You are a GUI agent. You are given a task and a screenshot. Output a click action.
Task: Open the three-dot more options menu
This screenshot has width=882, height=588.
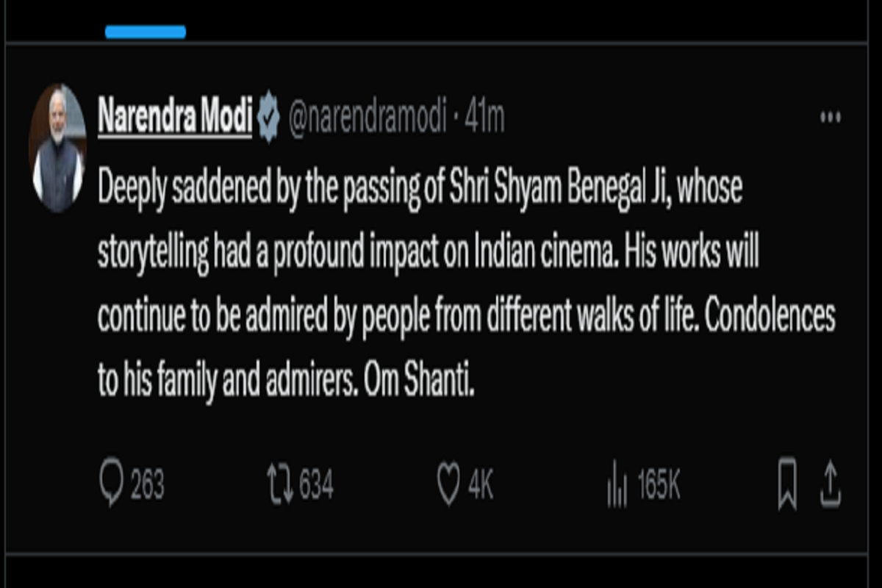coord(830,117)
